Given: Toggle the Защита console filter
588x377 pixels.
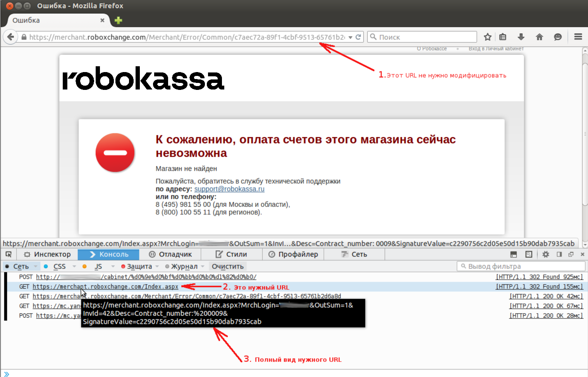Looking at the screenshot, I should [137, 266].
